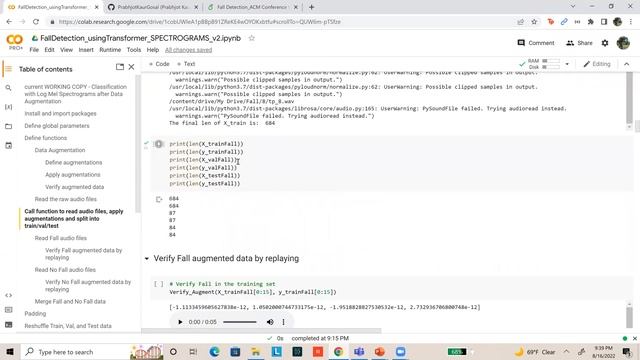640x360 pixels.
Task: Open a new browser tab
Action: pyautogui.click(x=311, y=7)
